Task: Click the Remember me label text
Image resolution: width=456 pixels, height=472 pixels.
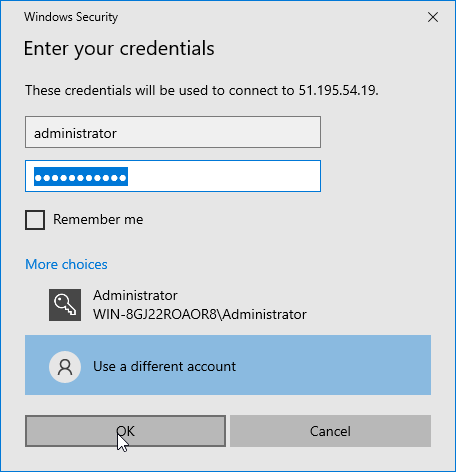Action: (x=98, y=219)
